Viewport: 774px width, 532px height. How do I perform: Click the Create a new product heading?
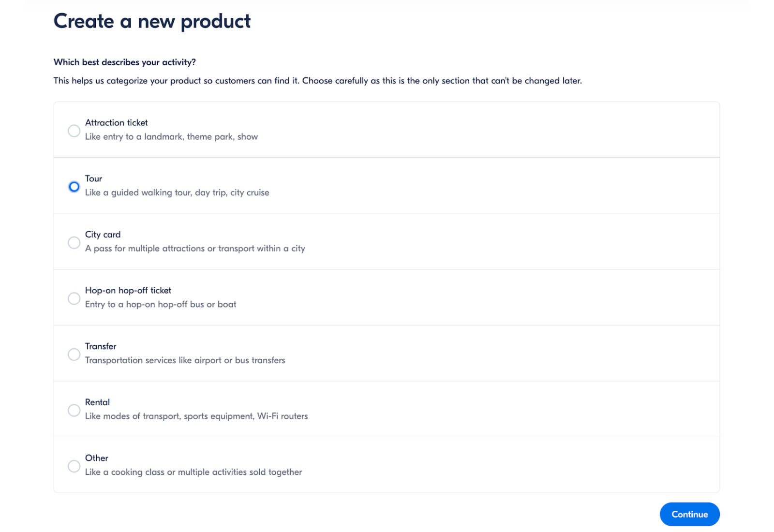[152, 21]
